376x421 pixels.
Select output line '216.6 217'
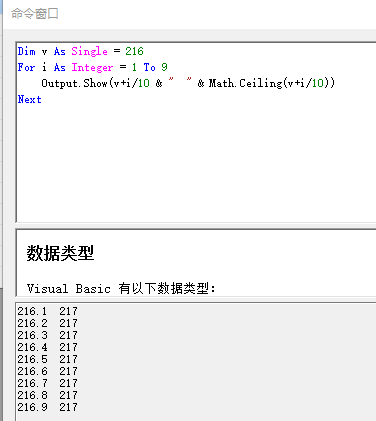click(47, 371)
